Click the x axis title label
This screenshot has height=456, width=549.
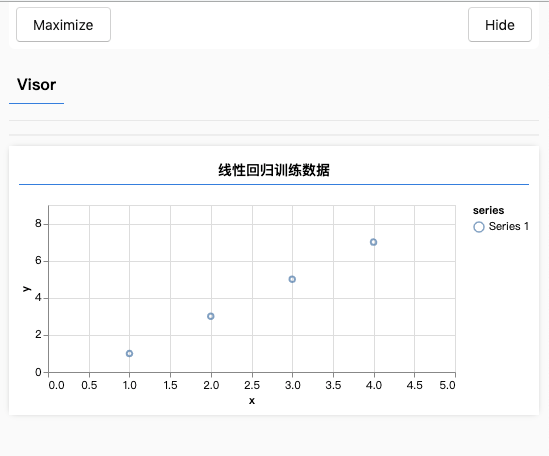252,400
